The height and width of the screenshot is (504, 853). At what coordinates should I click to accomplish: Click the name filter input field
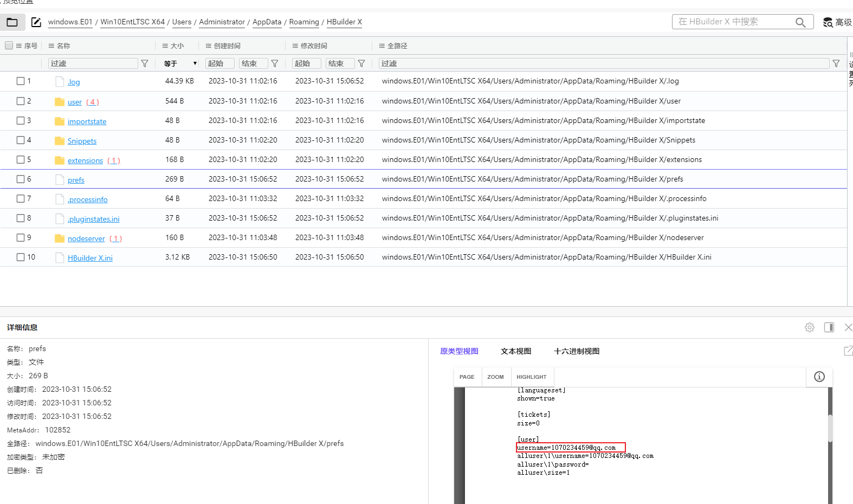(93, 63)
